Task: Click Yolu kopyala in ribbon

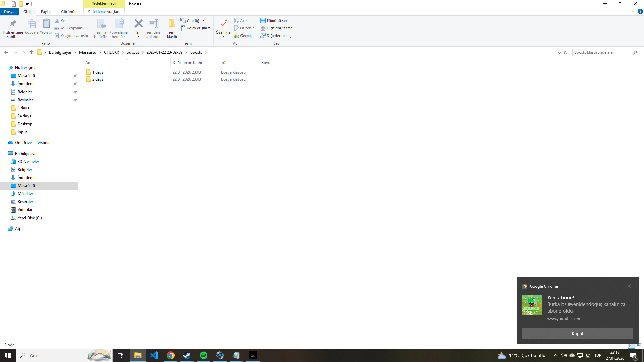Action: 68,28
